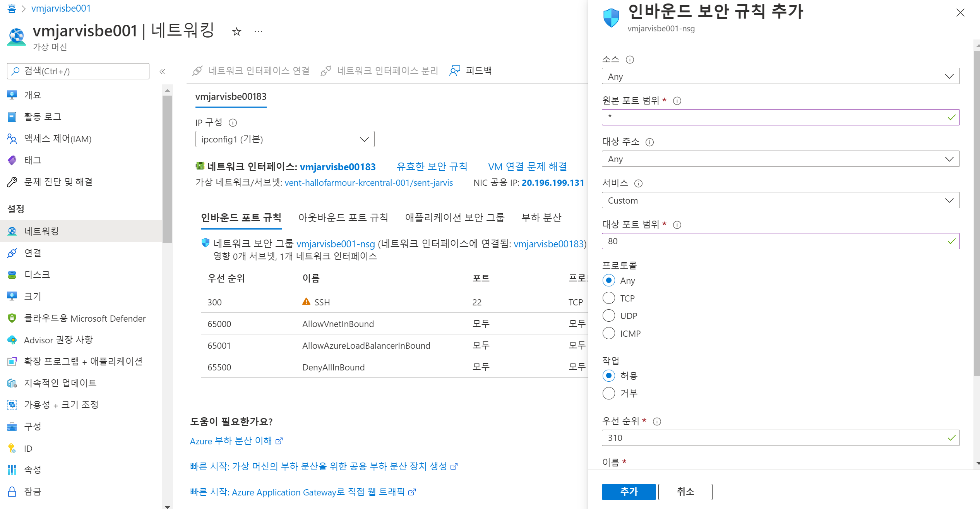Open the 디스크 sidebar item
The height and width of the screenshot is (509, 980).
[x=37, y=274]
